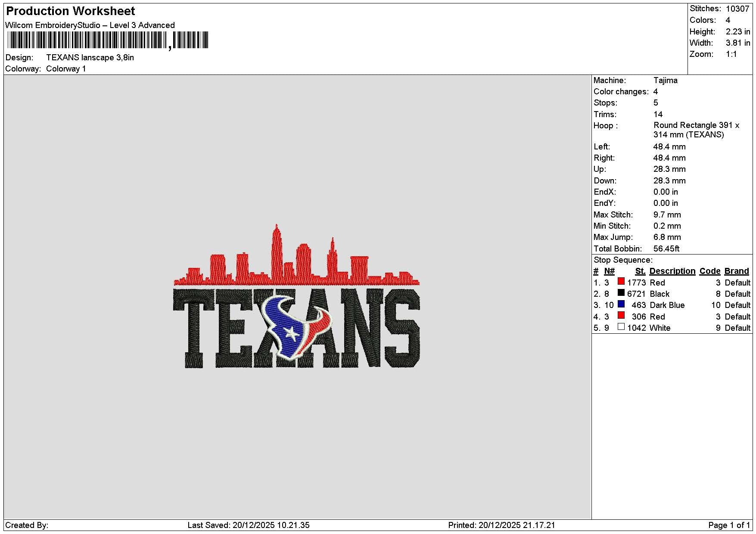Image resolution: width=756 pixels, height=534 pixels.
Task: Click the stitch count "1042"
Action: pyautogui.click(x=636, y=328)
